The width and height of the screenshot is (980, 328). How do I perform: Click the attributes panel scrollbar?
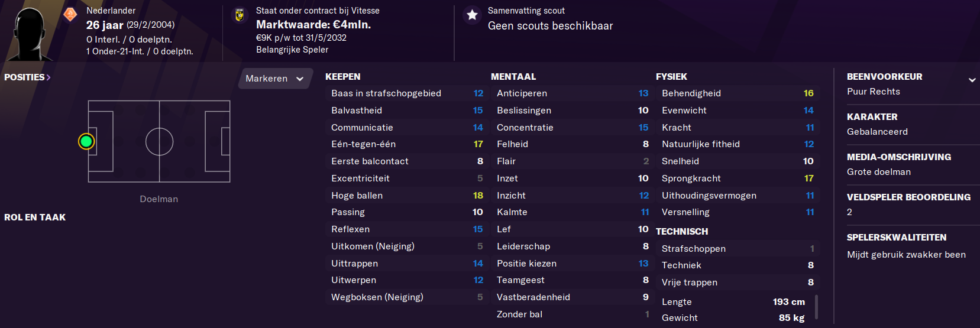click(817, 307)
